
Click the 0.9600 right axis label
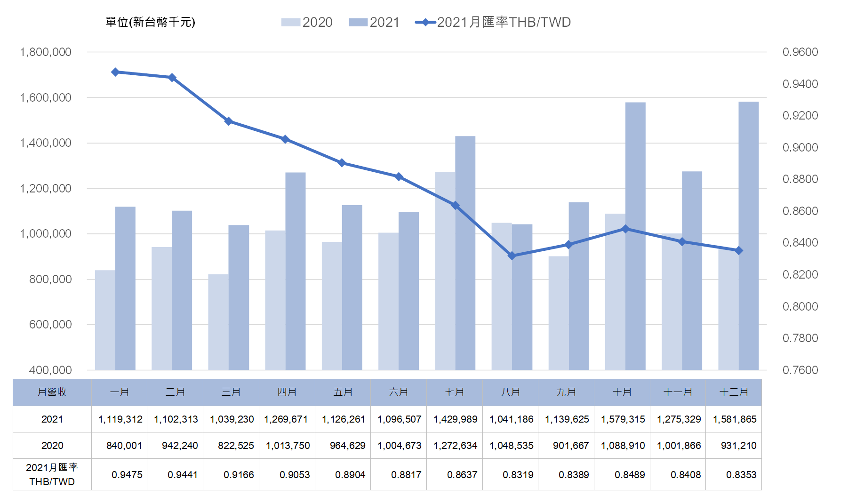tap(800, 52)
